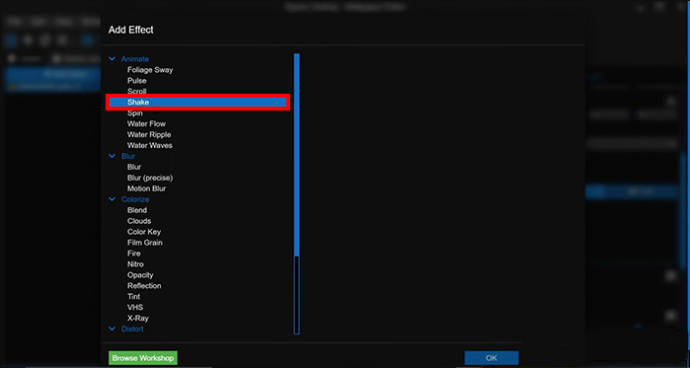The width and height of the screenshot is (690, 368).
Task: Choose the Reflection effect
Action: 144,286
